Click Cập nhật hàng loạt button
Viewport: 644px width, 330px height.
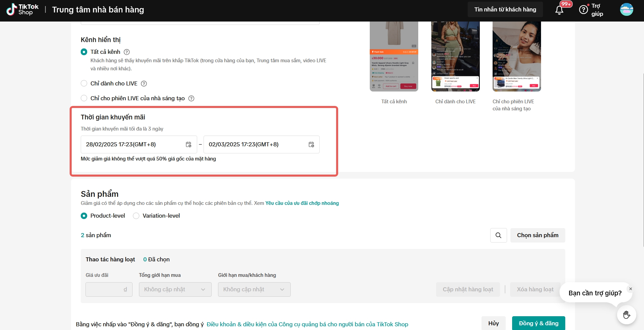coord(468,289)
